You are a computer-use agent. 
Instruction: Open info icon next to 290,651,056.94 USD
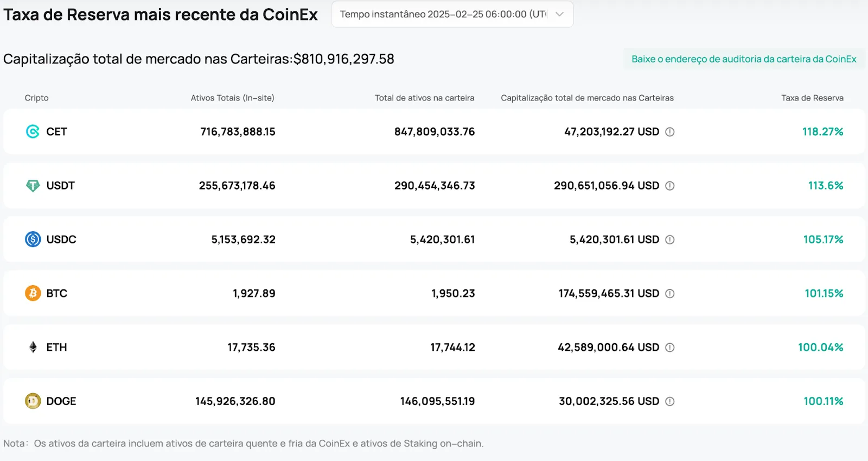[670, 186]
